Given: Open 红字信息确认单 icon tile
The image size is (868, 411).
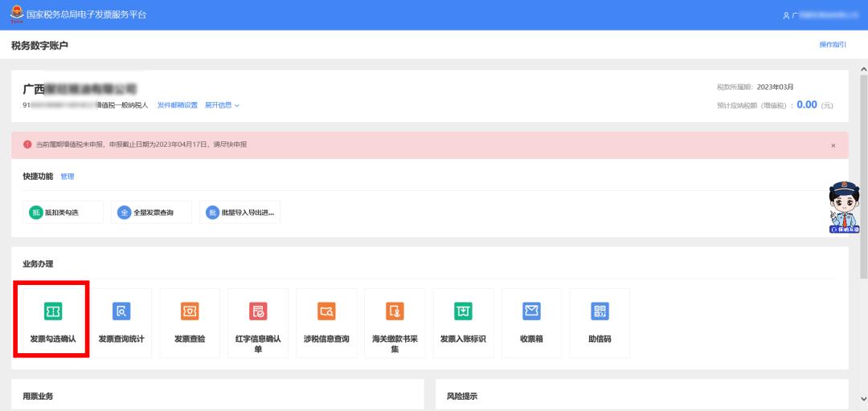Looking at the screenshot, I should pyautogui.click(x=258, y=323).
